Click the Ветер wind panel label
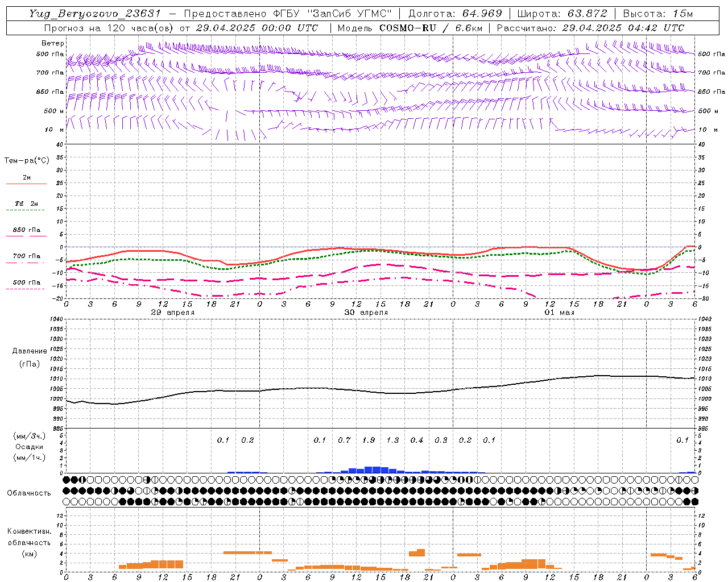 coord(53,43)
